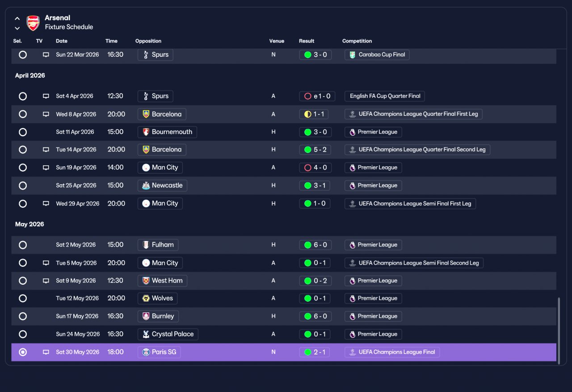Image resolution: width=572 pixels, height=392 pixels.
Task: View the e1 - 0 FA Cup result
Action: [317, 96]
